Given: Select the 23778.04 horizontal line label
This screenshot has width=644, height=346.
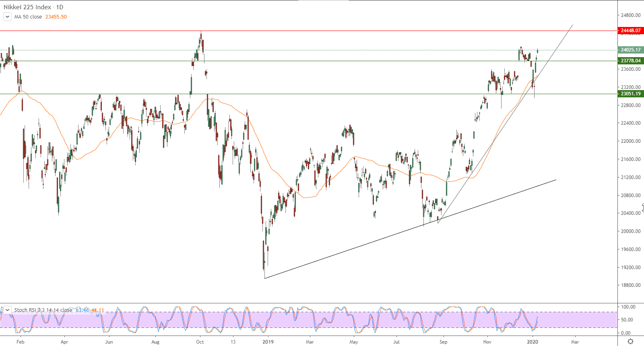Looking at the screenshot, I should click(631, 61).
